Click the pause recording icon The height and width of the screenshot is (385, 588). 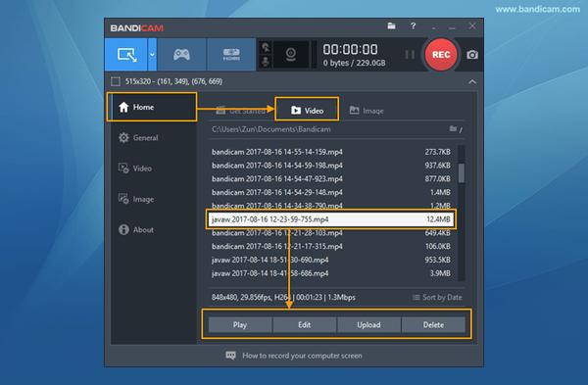pos(410,55)
